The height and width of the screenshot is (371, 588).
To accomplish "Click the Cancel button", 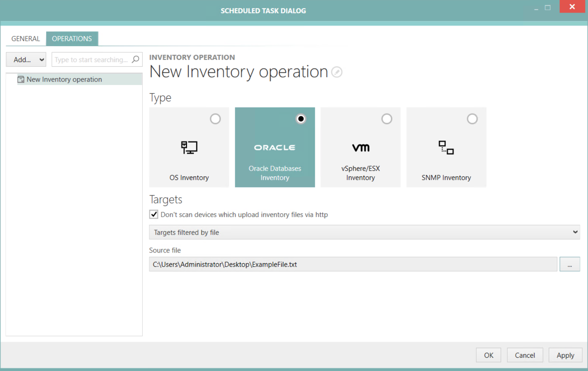I will pyautogui.click(x=525, y=355).
